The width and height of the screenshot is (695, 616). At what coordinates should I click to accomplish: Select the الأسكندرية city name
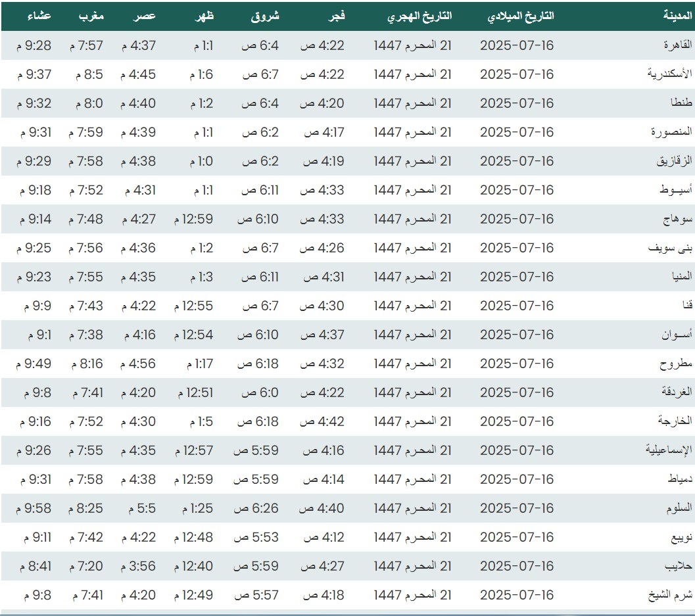[x=669, y=74]
